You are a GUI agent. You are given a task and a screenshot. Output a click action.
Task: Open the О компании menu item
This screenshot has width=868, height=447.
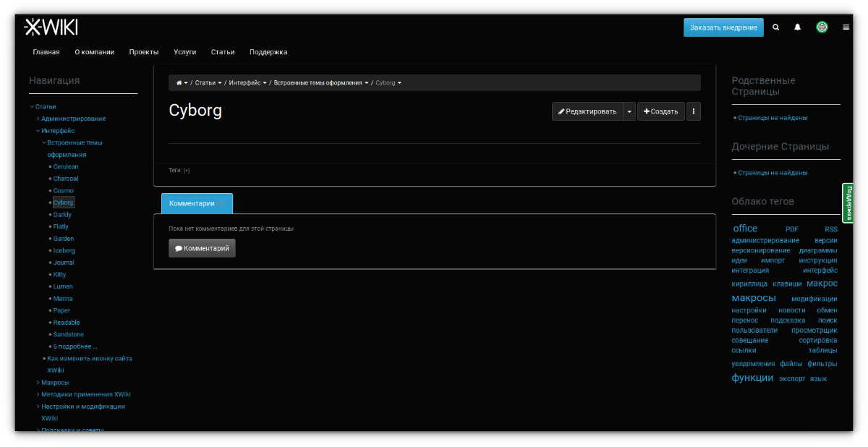coord(95,52)
